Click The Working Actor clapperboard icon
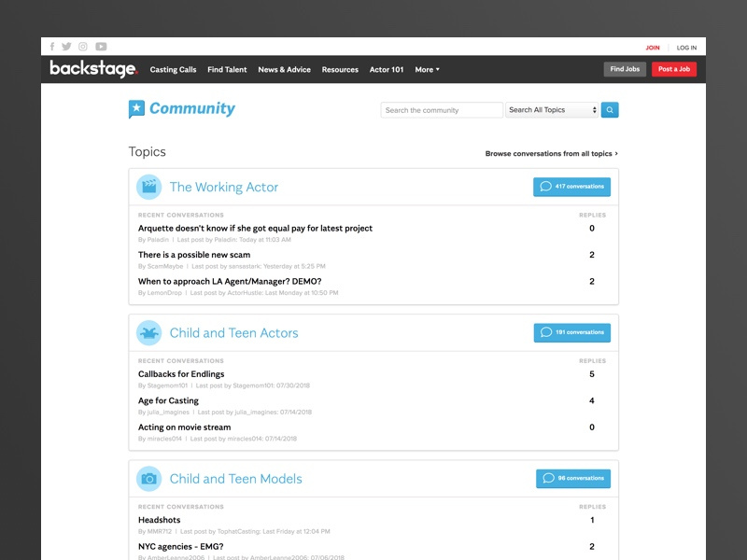The height and width of the screenshot is (560, 747). click(x=149, y=187)
